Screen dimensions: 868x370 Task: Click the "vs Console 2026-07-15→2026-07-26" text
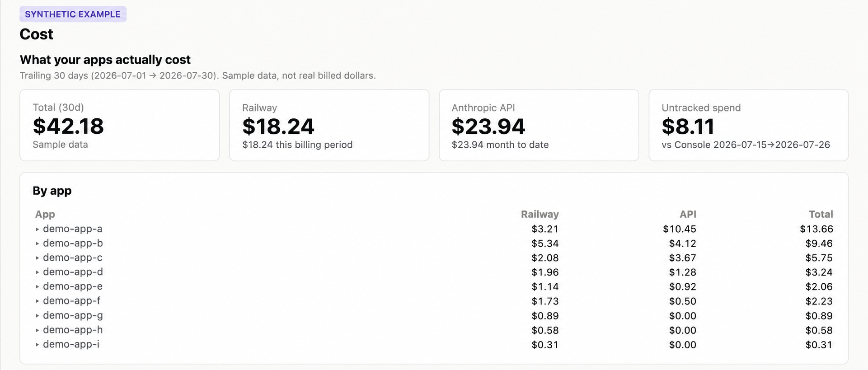click(746, 145)
